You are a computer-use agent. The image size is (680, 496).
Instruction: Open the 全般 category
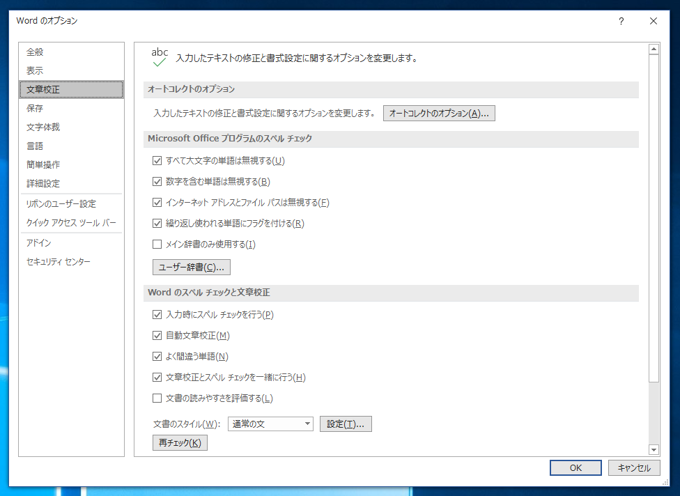pyautogui.click(x=71, y=52)
